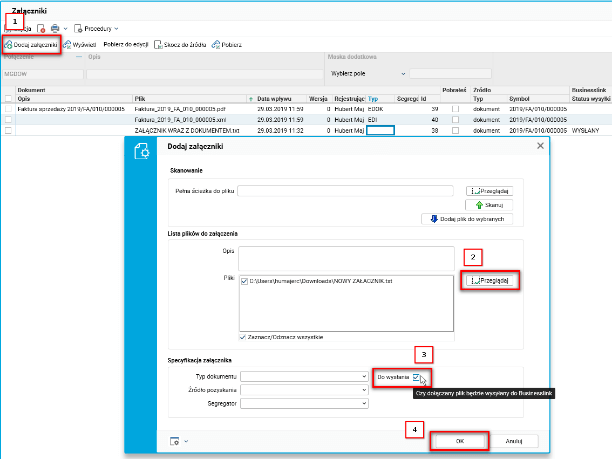Select the NOWY ZAŁĄCZNIK.txt path in Pliki list
The height and width of the screenshot is (467, 612).
click(321, 281)
